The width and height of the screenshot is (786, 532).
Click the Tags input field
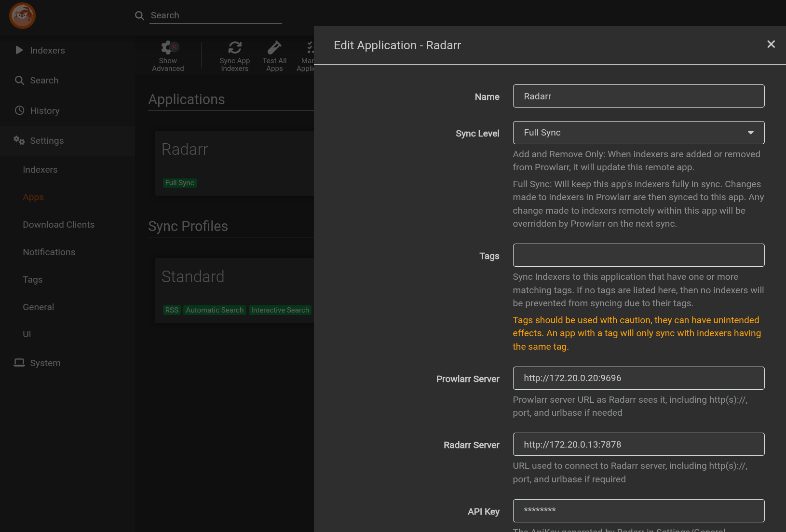pos(638,255)
